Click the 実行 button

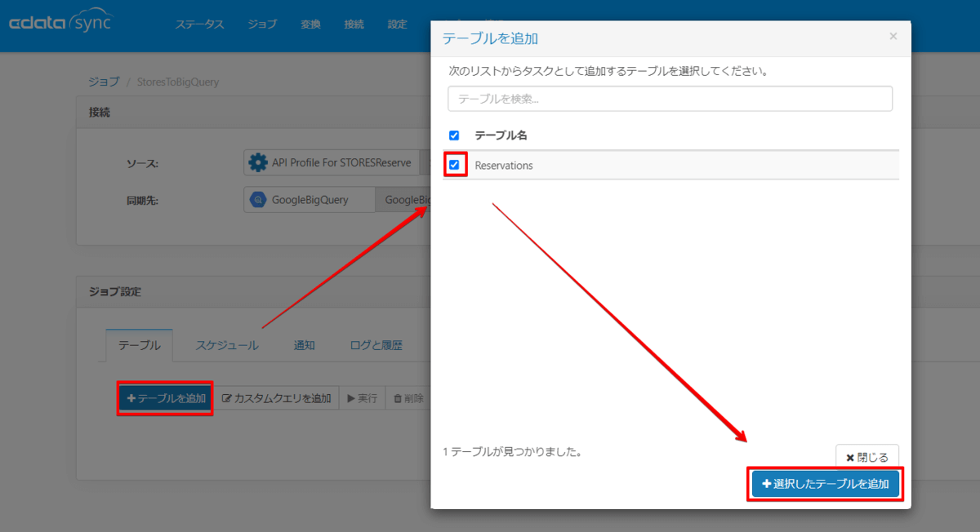tap(362, 398)
